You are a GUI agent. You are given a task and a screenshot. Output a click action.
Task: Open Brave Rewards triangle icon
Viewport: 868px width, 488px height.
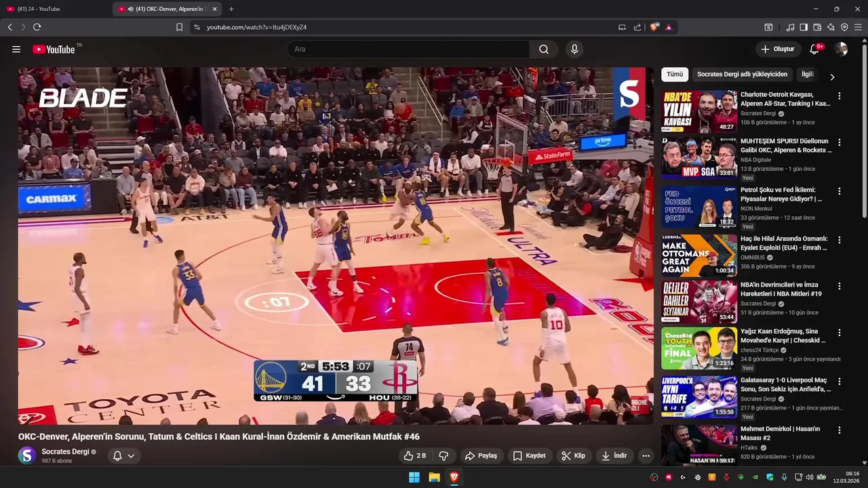(x=669, y=27)
